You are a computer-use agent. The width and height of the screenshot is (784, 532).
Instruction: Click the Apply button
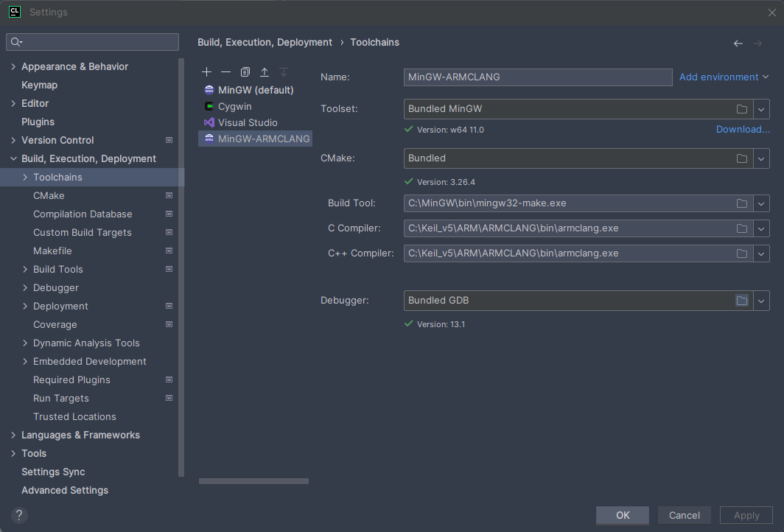[x=746, y=515]
